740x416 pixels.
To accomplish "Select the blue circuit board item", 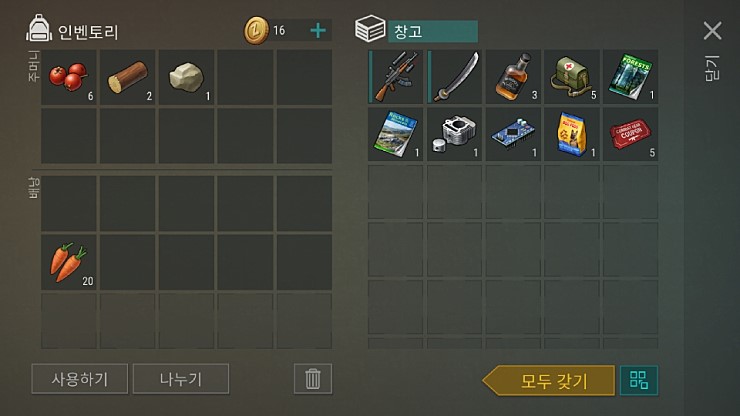I will [513, 134].
